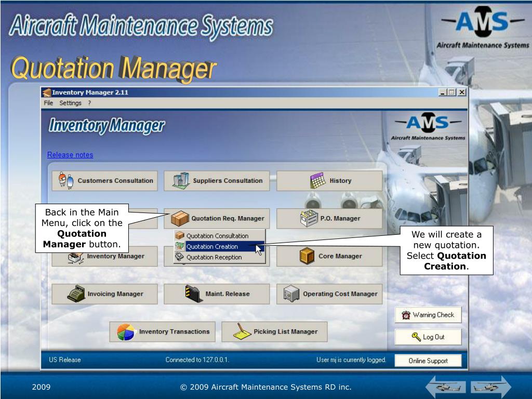
Task: Click the Log Out key icon
Action: coord(416,337)
